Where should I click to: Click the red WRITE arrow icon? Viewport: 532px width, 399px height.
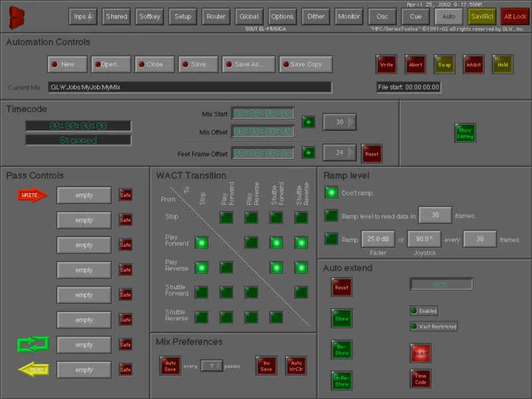pos(33,195)
